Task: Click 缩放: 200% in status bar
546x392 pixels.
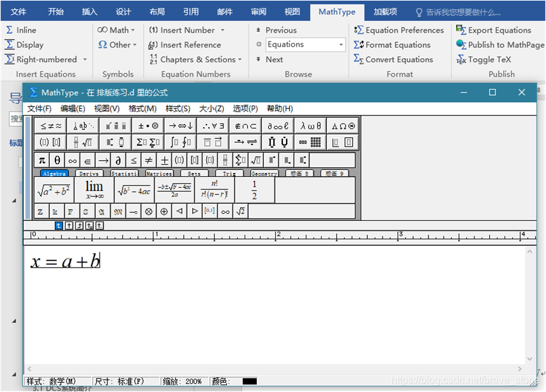Action: (x=182, y=382)
